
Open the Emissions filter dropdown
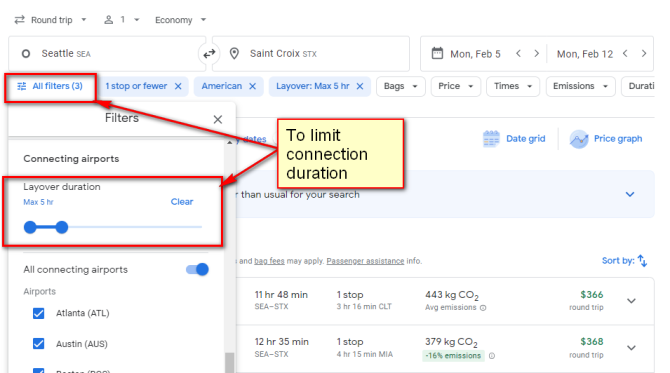click(x=580, y=86)
